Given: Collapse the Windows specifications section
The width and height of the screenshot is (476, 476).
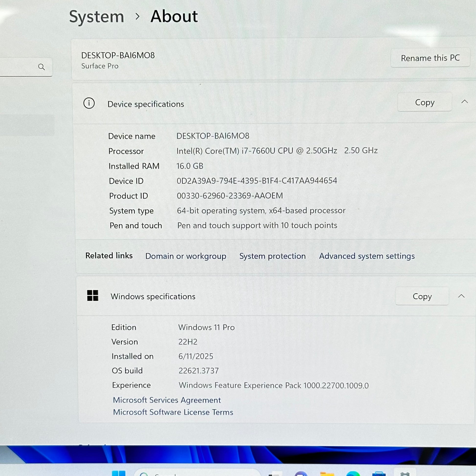Looking at the screenshot, I should [x=461, y=296].
